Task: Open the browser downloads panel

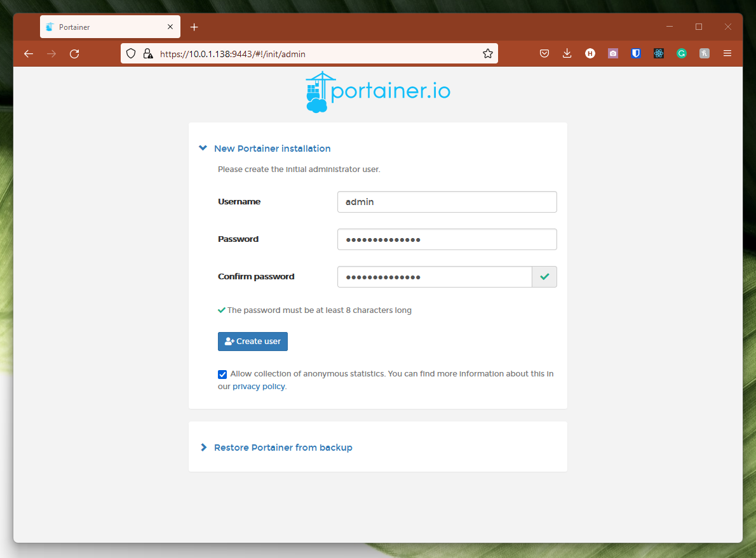Action: point(567,53)
